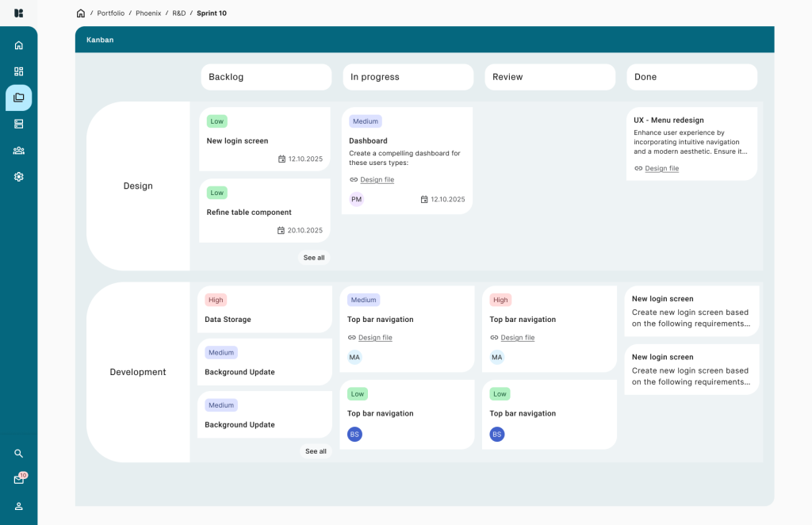812x525 pixels.
Task: Select the home icon in the breadcrumb bar
Action: click(x=80, y=13)
